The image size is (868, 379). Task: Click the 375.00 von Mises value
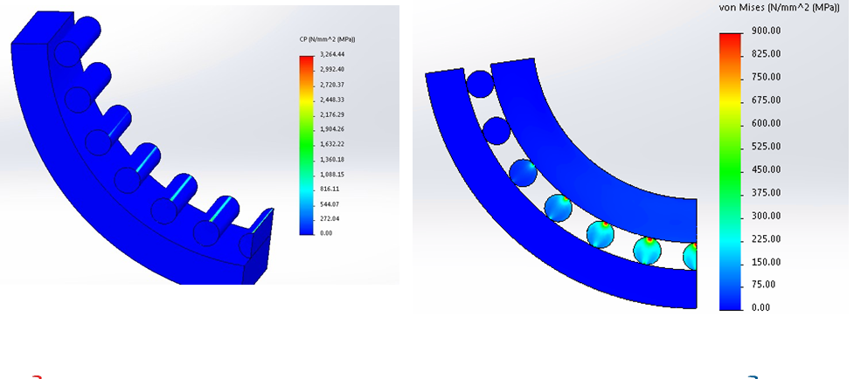pos(766,192)
